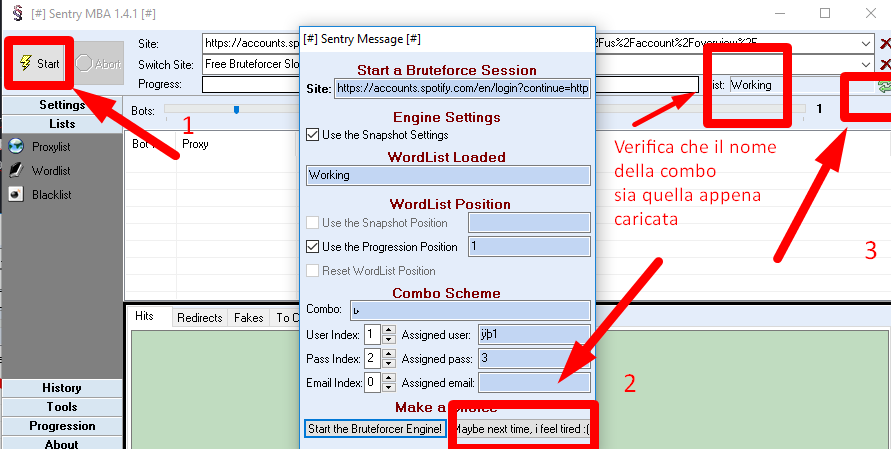Click the Assigned user field
Screen dimensions: 891x449
(x=535, y=334)
